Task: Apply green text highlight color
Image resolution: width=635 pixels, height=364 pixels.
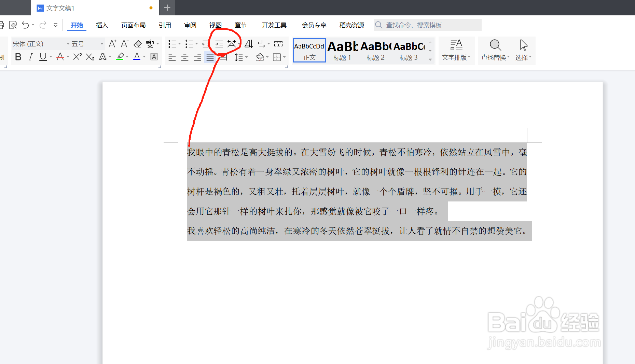Action: [x=120, y=57]
